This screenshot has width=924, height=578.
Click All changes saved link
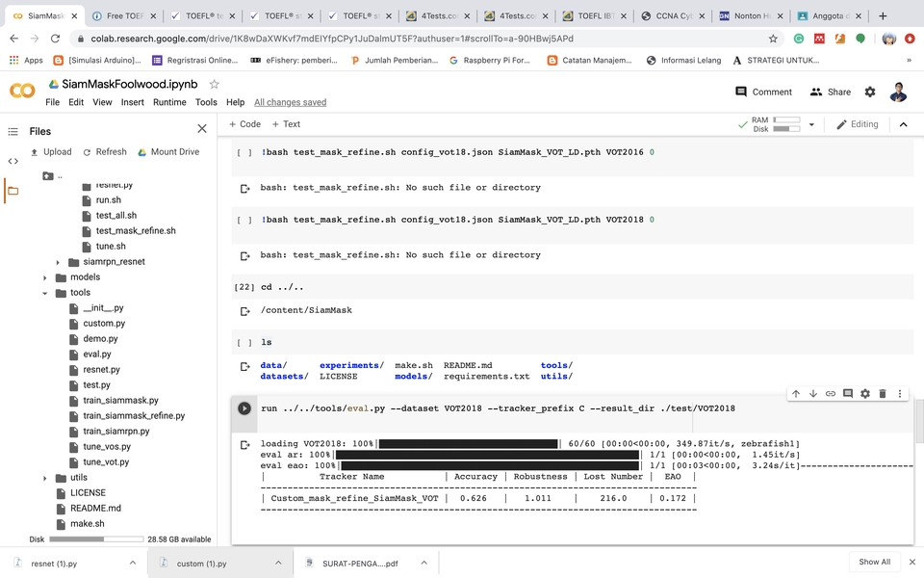290,103
